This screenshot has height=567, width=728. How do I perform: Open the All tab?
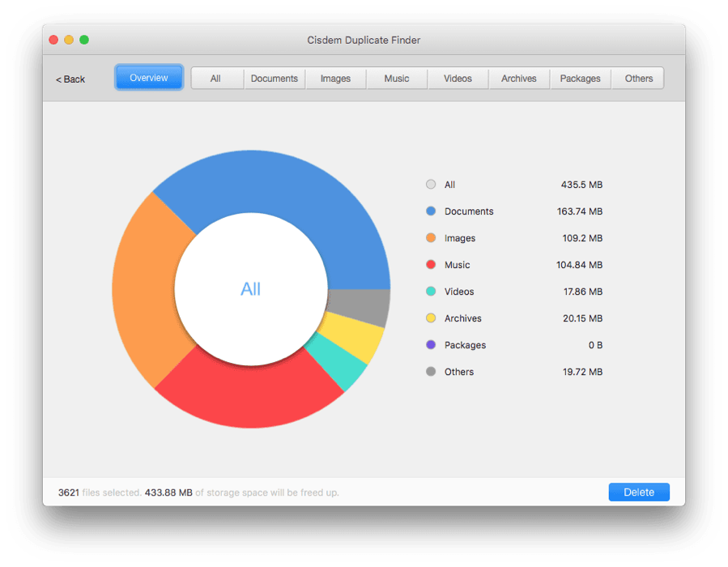pyautogui.click(x=215, y=79)
